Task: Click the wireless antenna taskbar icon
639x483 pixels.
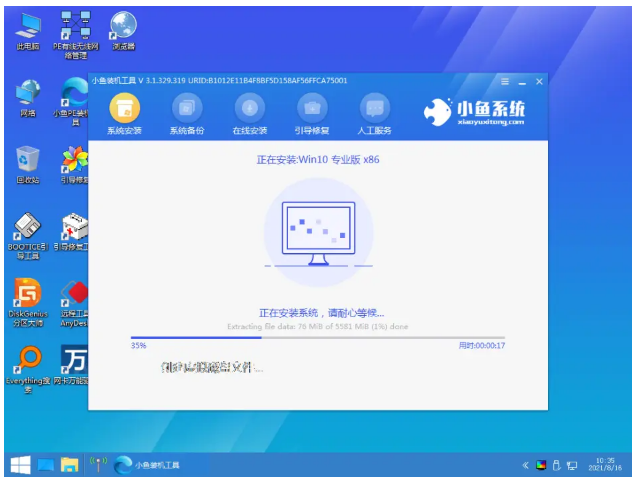Action: (98, 465)
